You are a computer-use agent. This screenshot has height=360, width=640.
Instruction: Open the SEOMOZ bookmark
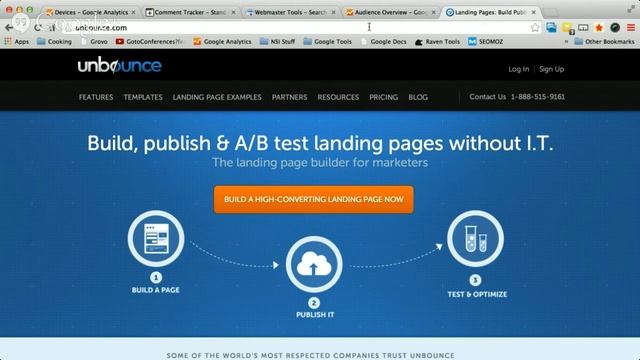click(x=486, y=42)
